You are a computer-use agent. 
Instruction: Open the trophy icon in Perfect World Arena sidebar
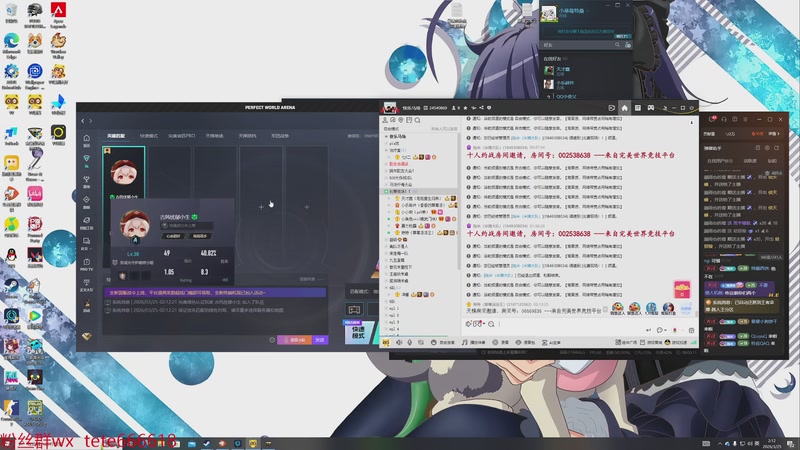(x=87, y=179)
